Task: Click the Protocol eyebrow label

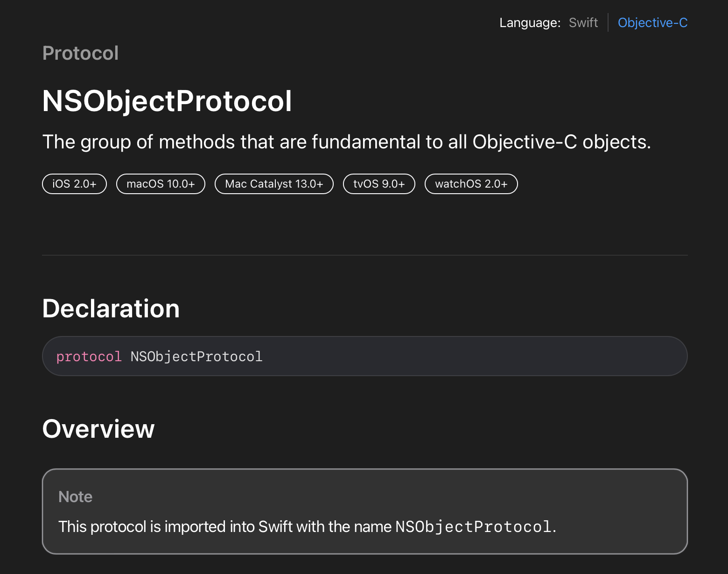Action: tap(80, 53)
